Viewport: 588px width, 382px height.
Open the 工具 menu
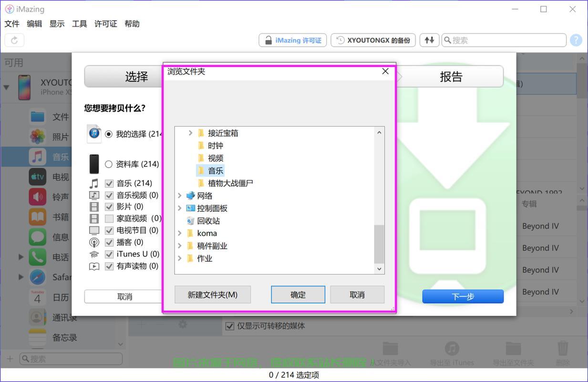(79, 24)
